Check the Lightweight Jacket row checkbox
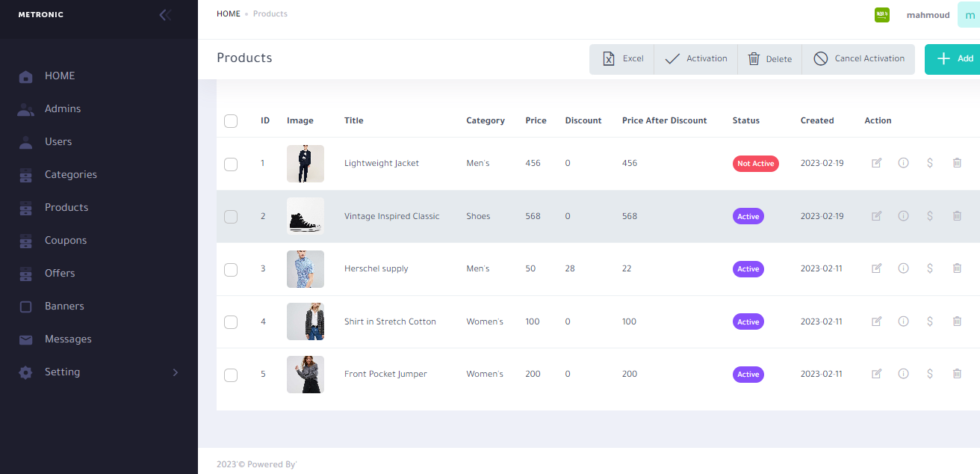 pos(231,164)
